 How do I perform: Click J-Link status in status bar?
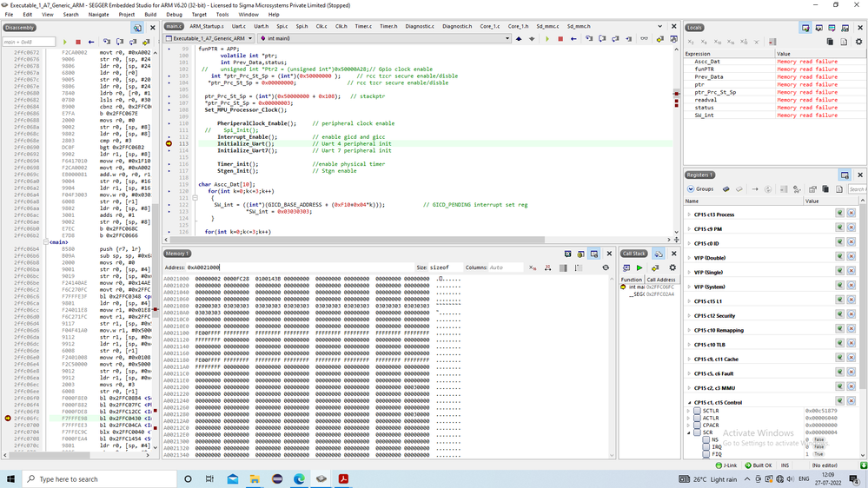[726, 465]
